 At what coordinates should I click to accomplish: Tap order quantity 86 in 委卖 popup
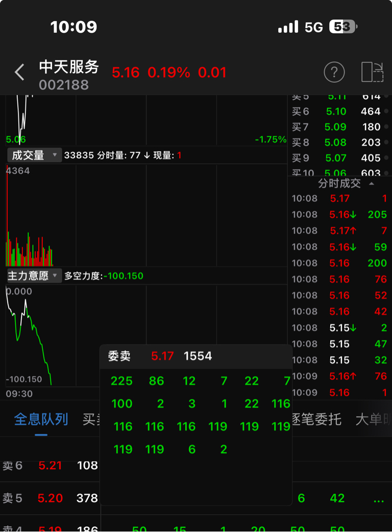tap(157, 381)
